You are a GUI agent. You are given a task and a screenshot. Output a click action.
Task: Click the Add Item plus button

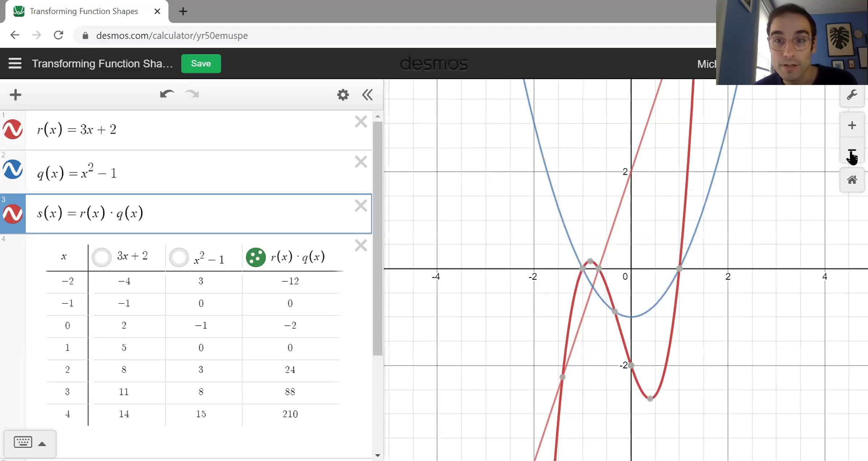click(16, 95)
